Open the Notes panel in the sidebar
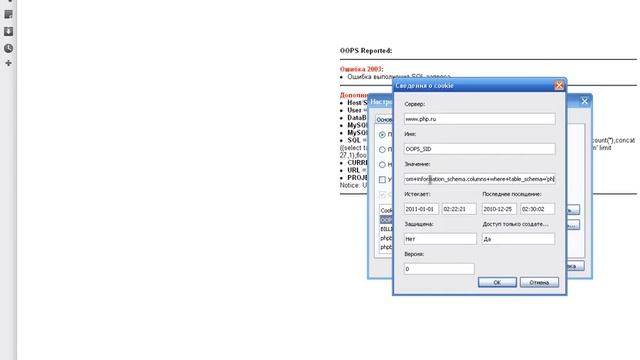This screenshot has width=640, height=360. [8, 15]
